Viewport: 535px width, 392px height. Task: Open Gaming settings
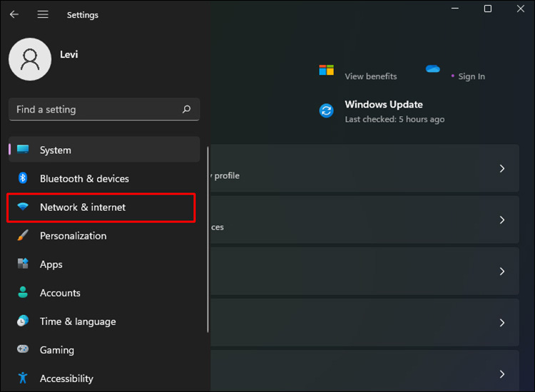(x=57, y=350)
